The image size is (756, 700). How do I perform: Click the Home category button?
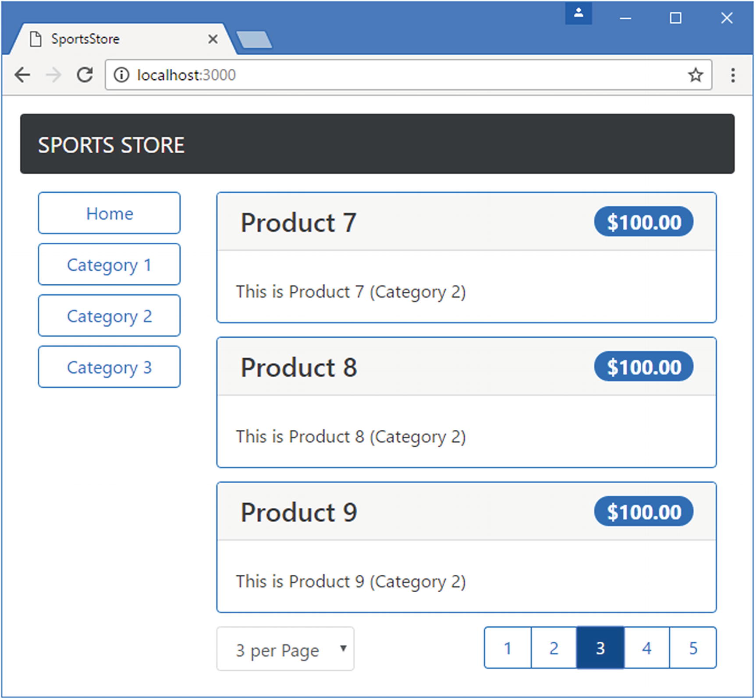click(109, 213)
